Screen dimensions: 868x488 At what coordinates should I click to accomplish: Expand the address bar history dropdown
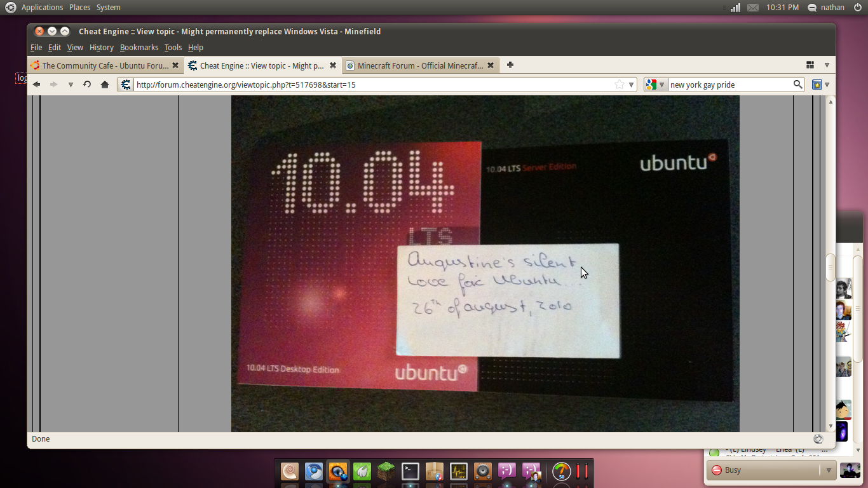click(x=631, y=85)
